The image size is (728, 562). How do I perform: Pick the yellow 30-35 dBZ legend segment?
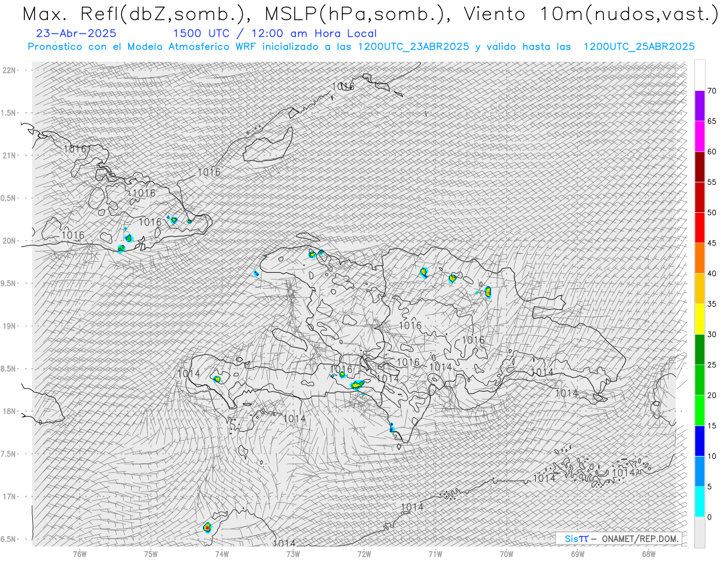pyautogui.click(x=699, y=319)
